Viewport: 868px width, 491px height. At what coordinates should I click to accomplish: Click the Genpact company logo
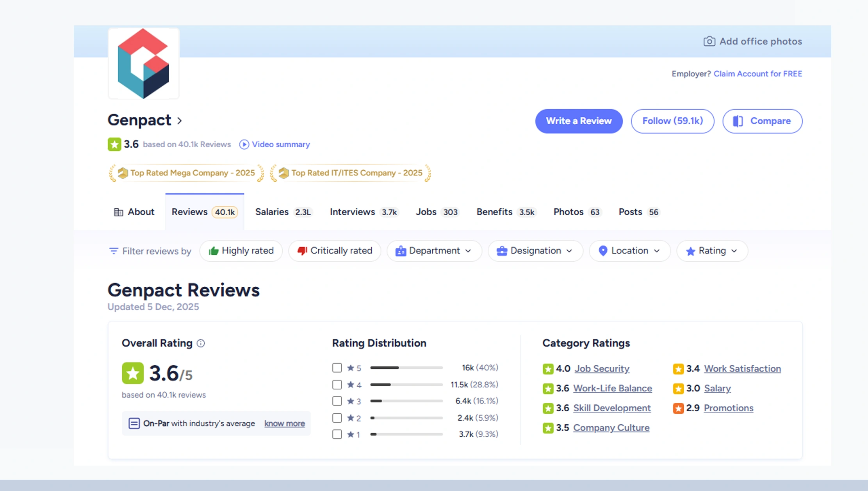pos(143,63)
